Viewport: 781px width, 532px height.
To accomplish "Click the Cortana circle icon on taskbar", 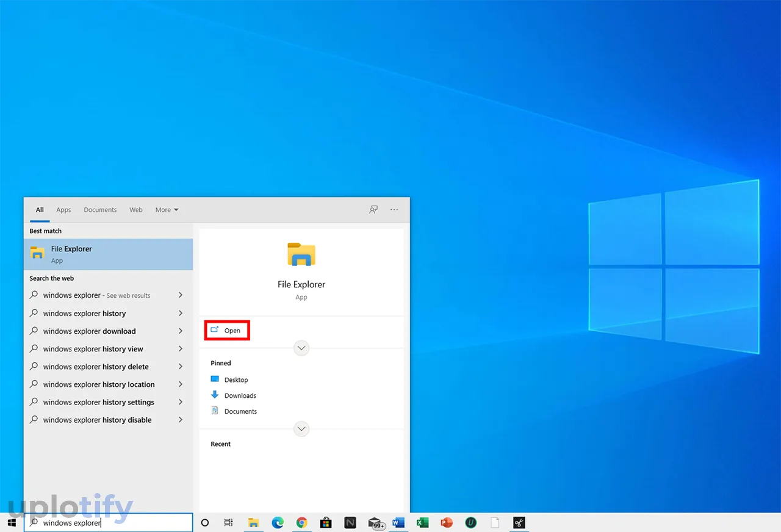I will [x=205, y=523].
